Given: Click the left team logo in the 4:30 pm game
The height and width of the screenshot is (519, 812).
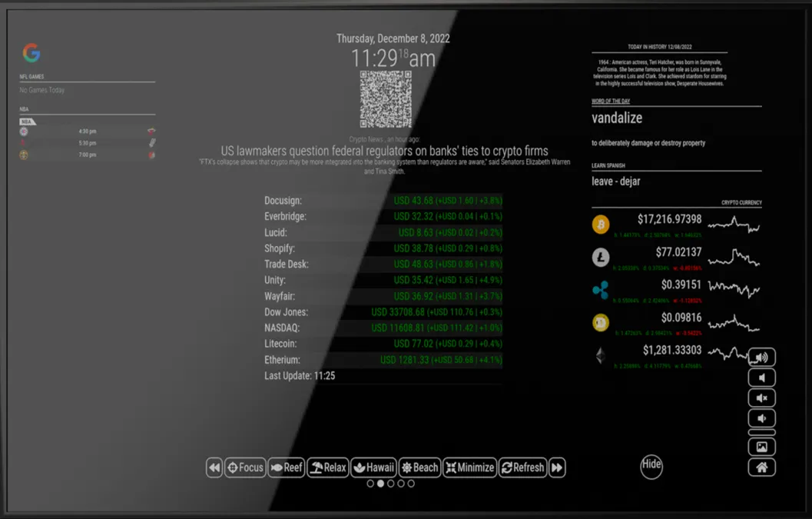Looking at the screenshot, I should [24, 131].
